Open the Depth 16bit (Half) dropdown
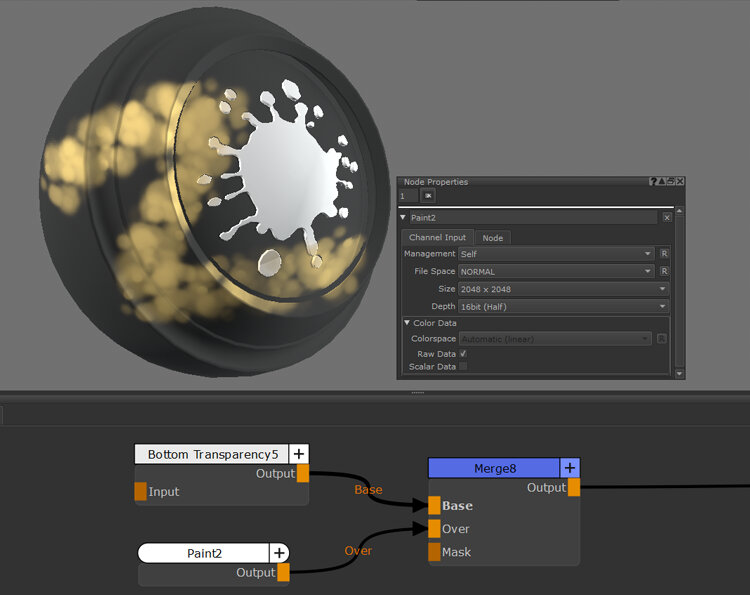The image size is (750, 595). tap(562, 306)
